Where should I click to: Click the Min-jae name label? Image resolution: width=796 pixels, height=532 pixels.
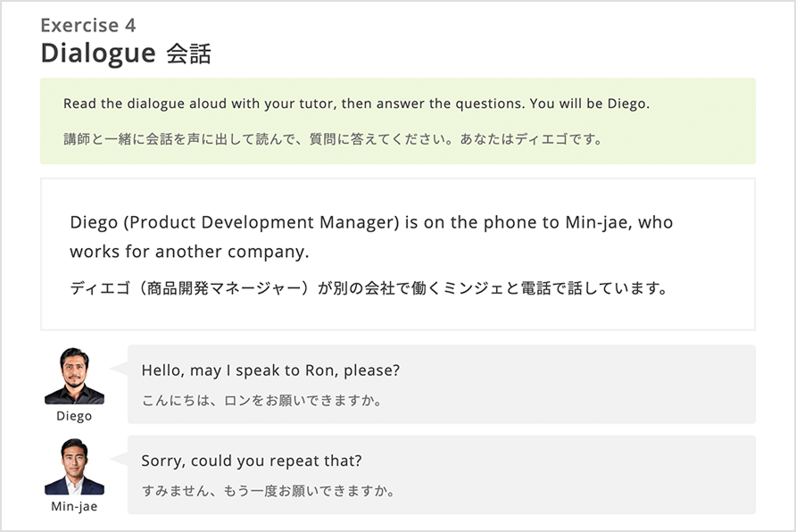pos(74,507)
